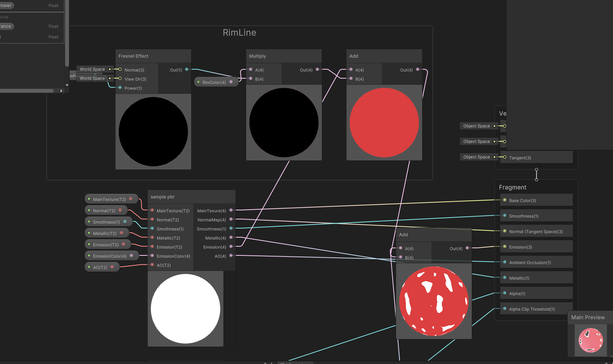Click the sample pbr node title
The width and height of the screenshot is (613, 364).
tap(162, 197)
